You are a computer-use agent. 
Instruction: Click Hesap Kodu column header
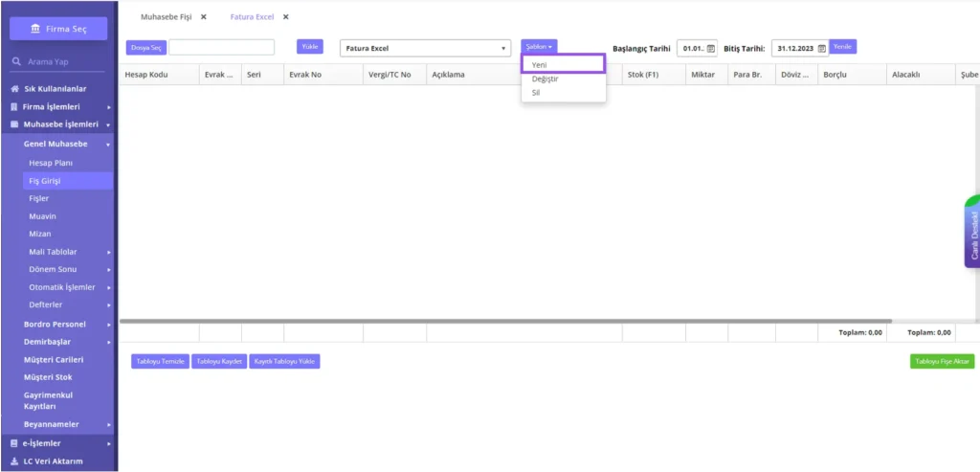(159, 75)
